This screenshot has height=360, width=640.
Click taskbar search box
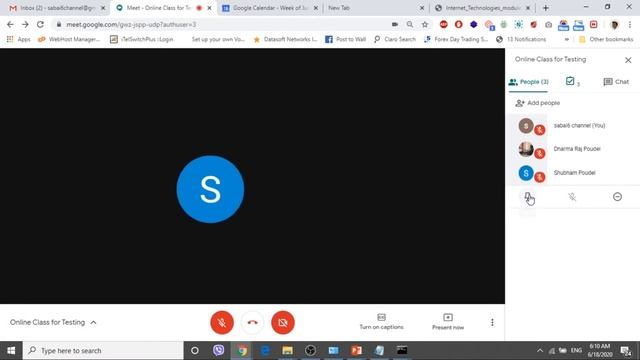pyautogui.click(x=103, y=351)
